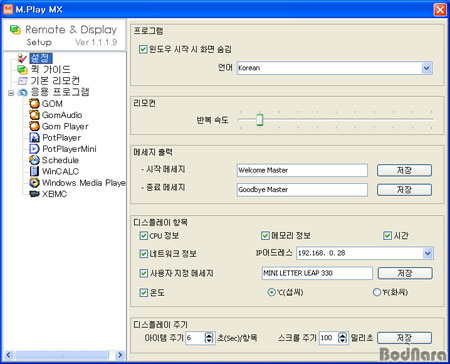
Task: Select GOM in the application list
Action: tap(52, 104)
